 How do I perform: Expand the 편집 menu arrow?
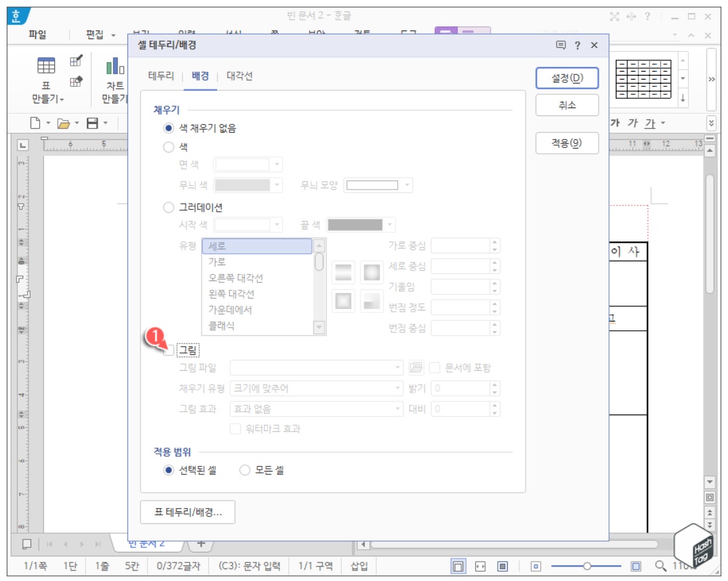pyautogui.click(x=113, y=35)
